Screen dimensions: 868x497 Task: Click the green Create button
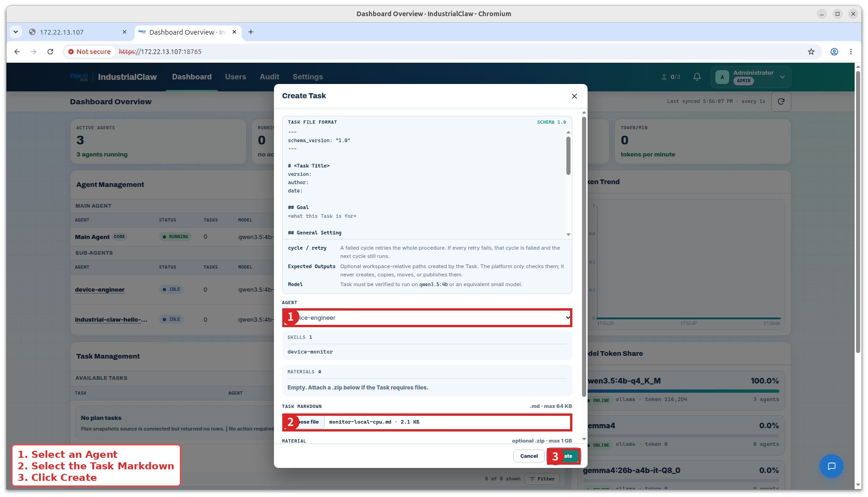pyautogui.click(x=564, y=456)
